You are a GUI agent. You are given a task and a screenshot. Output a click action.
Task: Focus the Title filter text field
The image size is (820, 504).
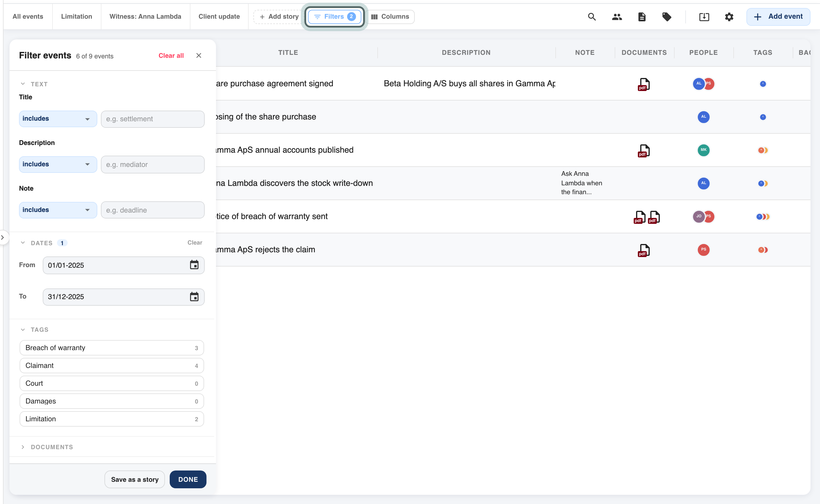tap(153, 119)
